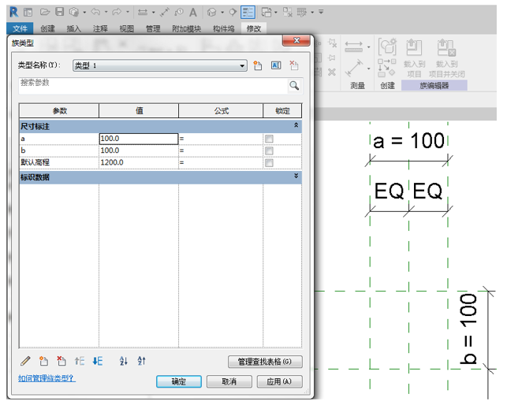The height and width of the screenshot is (420, 507).
Task: Click the 管理查找表格(G) button
Action: click(265, 362)
